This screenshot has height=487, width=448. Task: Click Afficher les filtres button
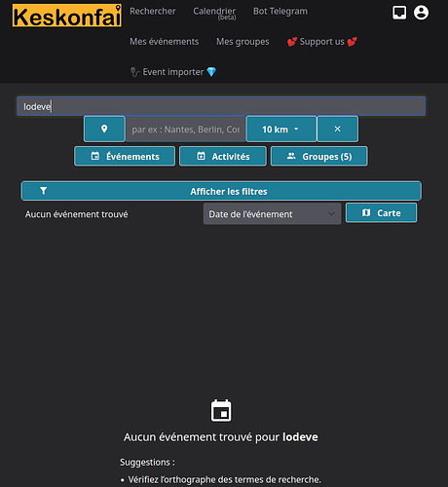click(221, 191)
